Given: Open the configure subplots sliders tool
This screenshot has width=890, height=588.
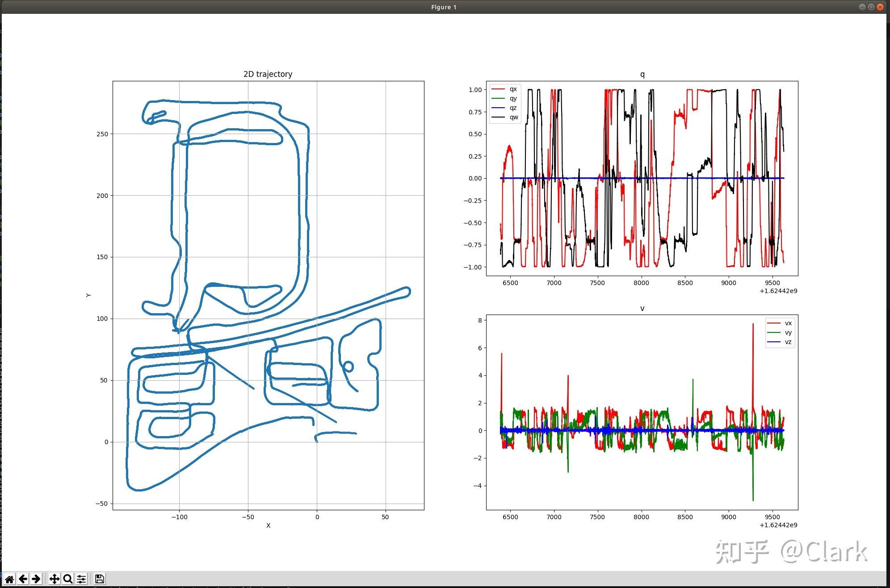Looking at the screenshot, I should click(81, 579).
